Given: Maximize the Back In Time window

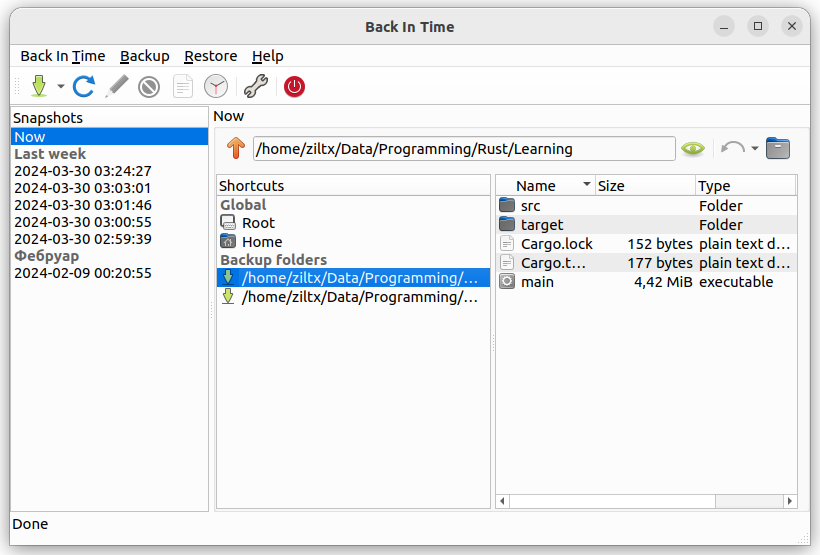Looking at the screenshot, I should [758, 26].
